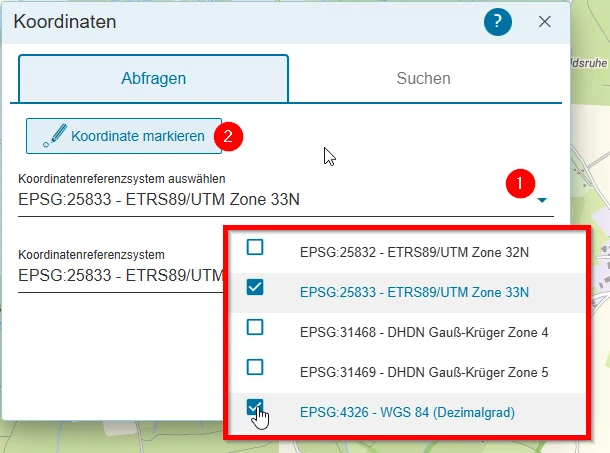Uncheck the EPSG:25833 UTM Zone 33N checkbox

(255, 287)
